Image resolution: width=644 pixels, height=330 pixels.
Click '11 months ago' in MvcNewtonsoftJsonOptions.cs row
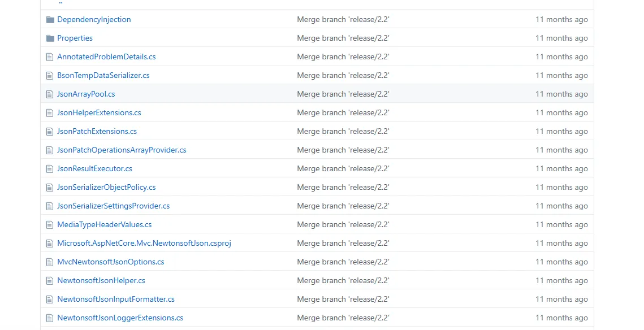pos(561,262)
